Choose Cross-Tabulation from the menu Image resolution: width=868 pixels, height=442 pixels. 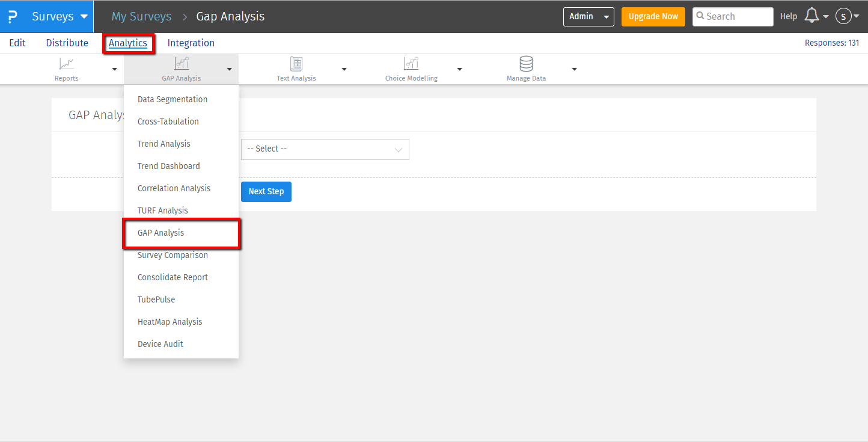(168, 121)
